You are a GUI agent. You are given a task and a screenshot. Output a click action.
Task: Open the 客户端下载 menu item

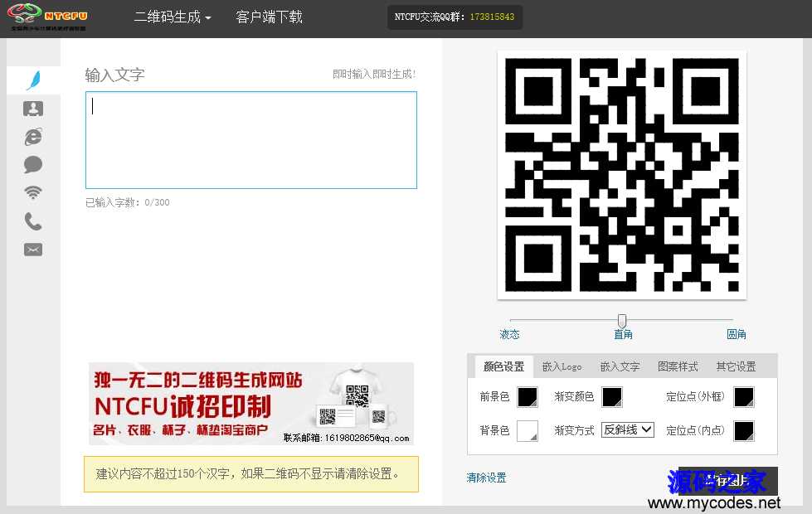point(269,17)
